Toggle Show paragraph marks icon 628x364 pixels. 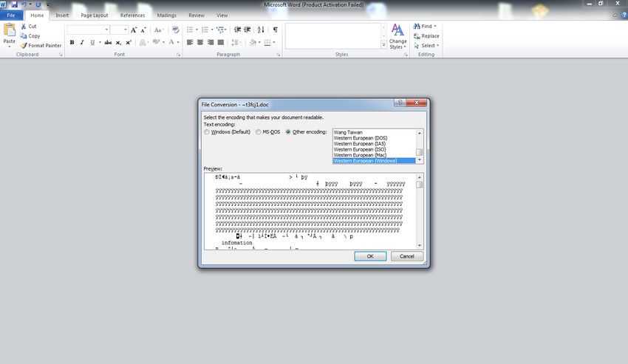pos(276,30)
